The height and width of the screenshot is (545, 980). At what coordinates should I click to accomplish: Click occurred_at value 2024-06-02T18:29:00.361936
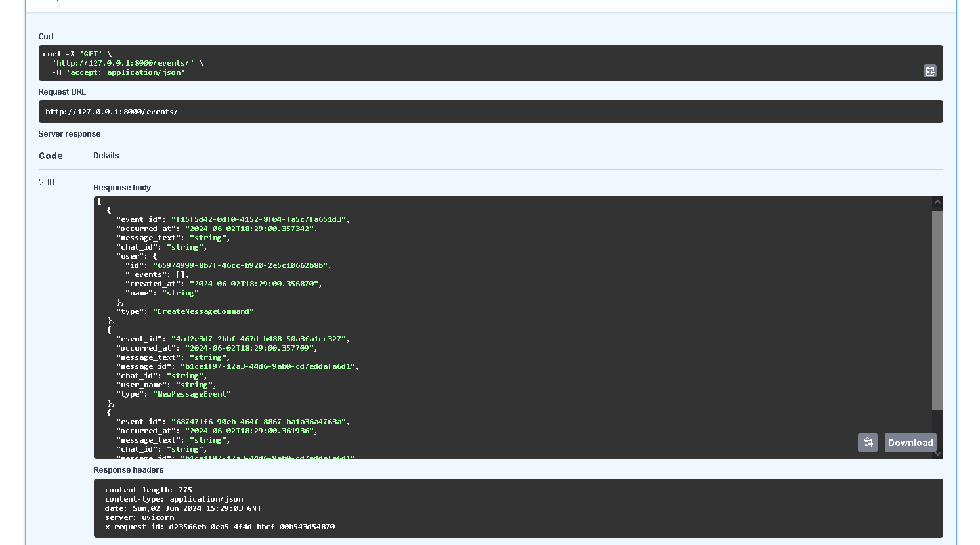[249, 431]
